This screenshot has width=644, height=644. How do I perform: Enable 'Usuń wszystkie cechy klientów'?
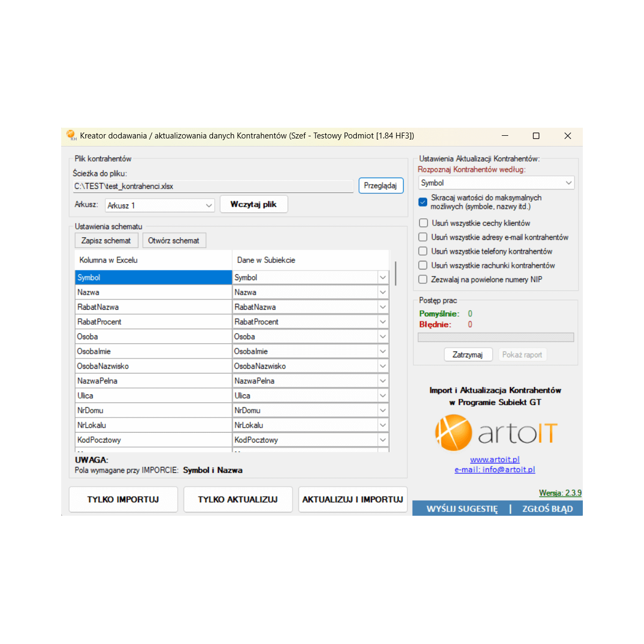(423, 223)
